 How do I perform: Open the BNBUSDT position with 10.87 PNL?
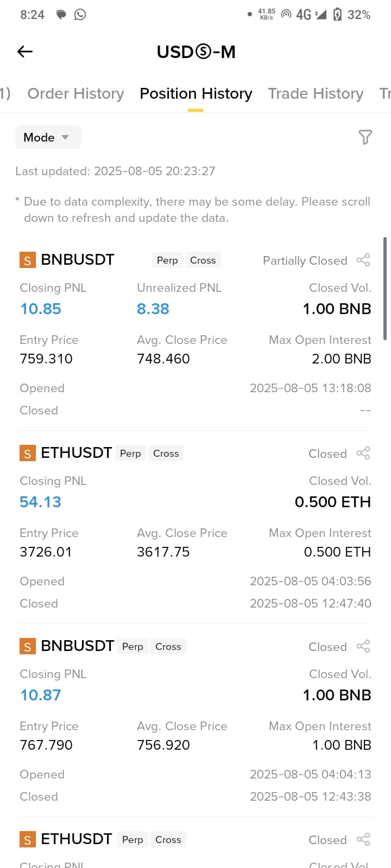78,646
